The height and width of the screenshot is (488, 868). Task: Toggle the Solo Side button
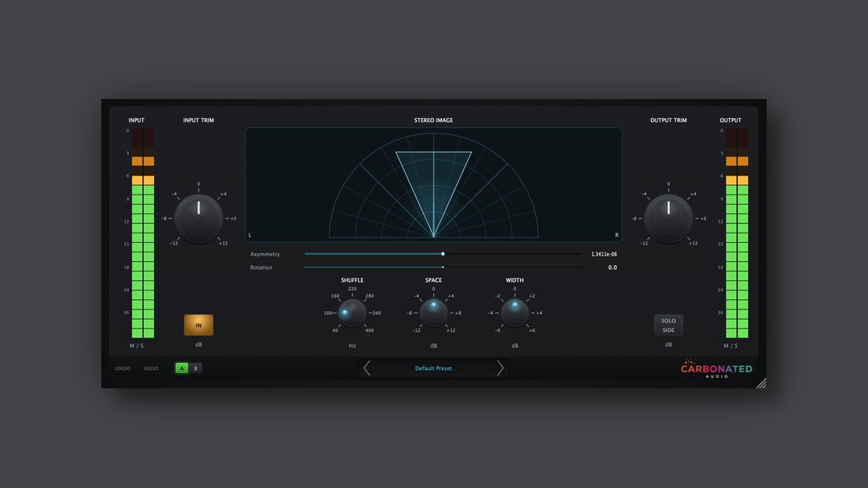tap(668, 325)
